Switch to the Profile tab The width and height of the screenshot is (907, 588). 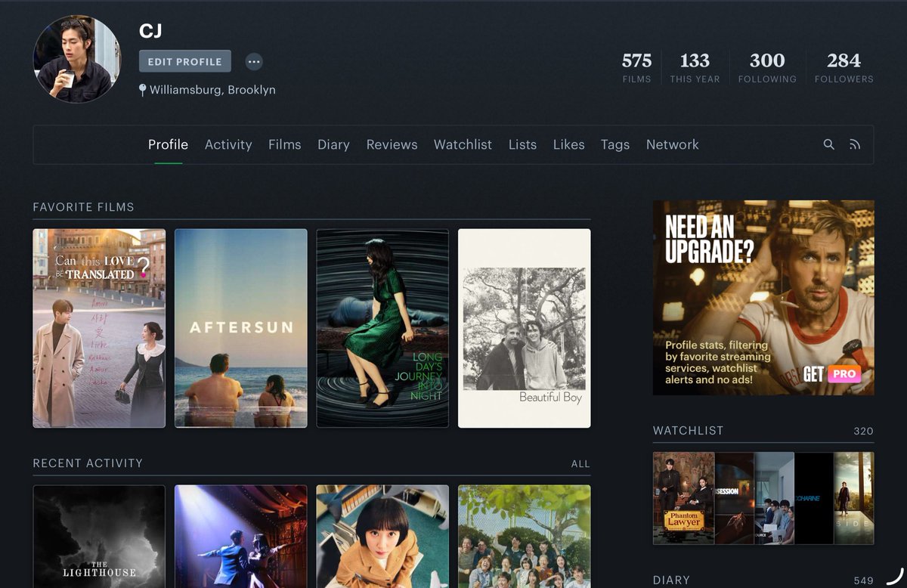[x=168, y=144]
